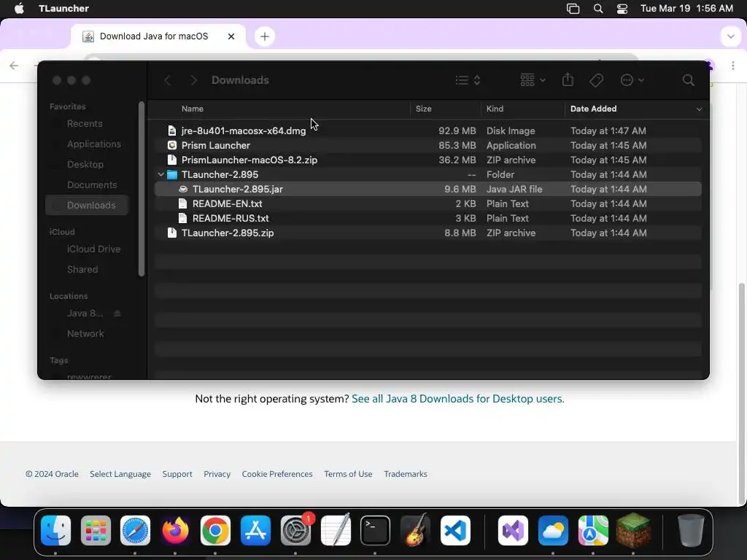Open Visual Studio Code in the Dock
This screenshot has height=560, width=747.
click(x=455, y=530)
